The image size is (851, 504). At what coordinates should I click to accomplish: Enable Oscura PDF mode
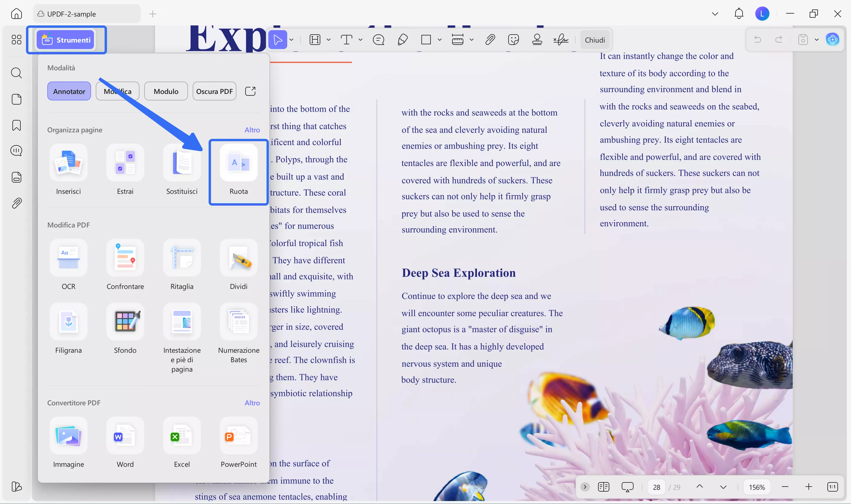214,91
